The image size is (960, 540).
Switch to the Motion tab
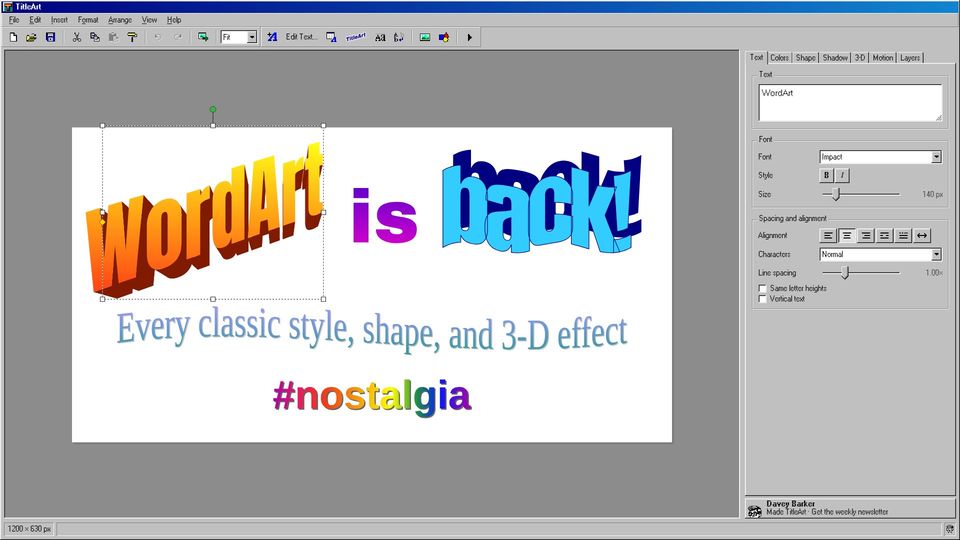883,58
